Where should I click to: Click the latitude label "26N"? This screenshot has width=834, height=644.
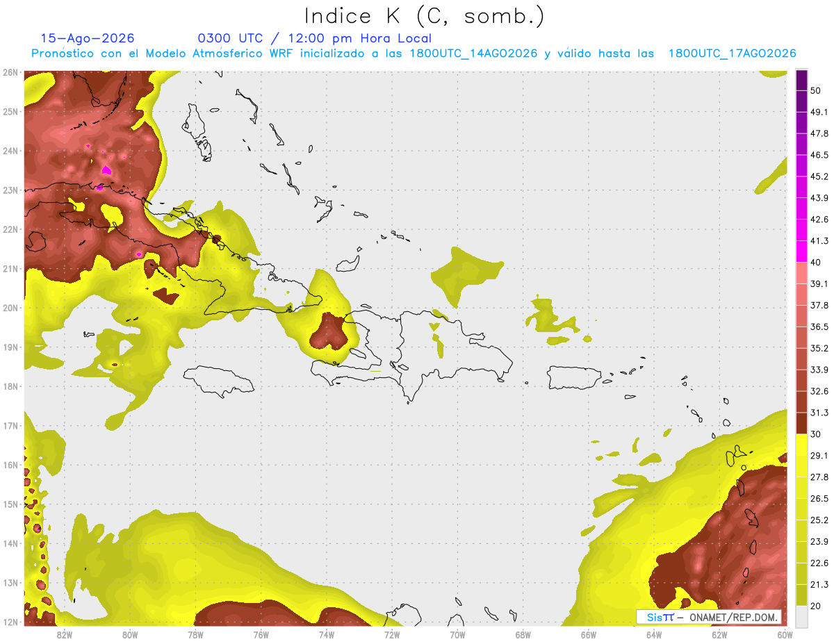(x=10, y=72)
